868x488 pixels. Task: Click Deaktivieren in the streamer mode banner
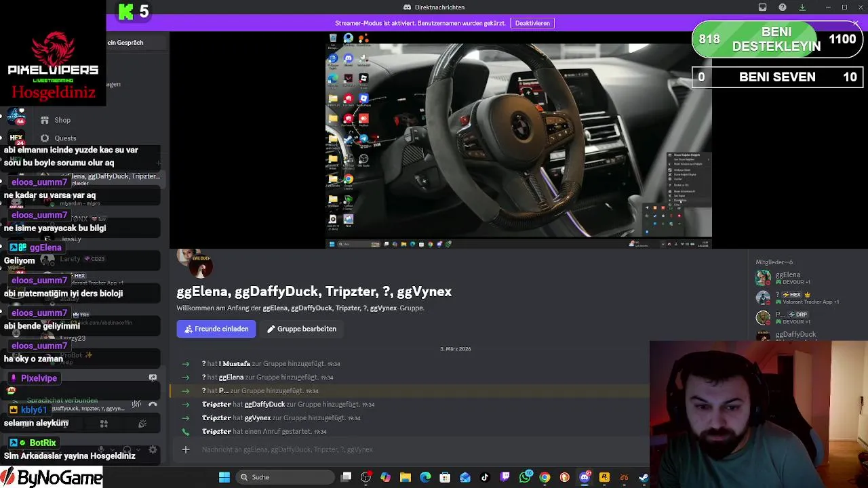coord(532,23)
